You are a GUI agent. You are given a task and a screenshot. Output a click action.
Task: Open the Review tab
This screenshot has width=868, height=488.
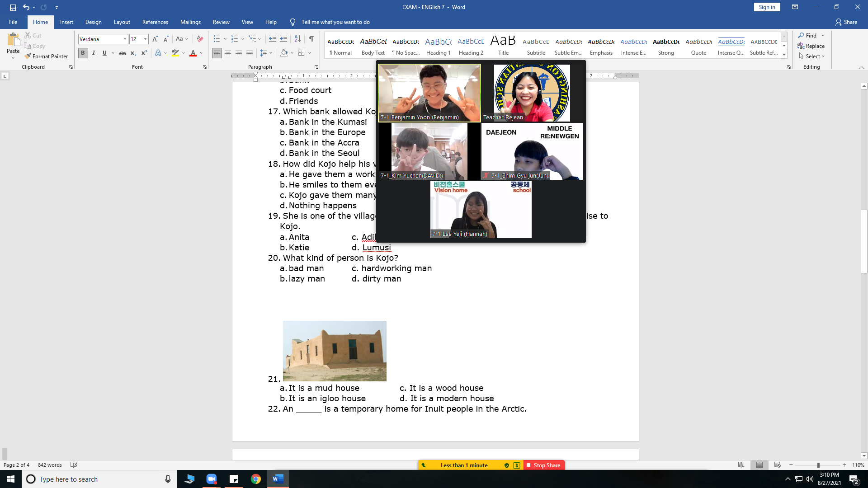click(221, 22)
